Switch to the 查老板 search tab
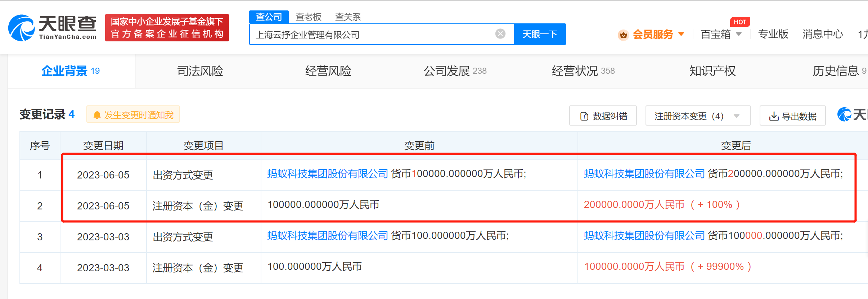 (x=308, y=17)
